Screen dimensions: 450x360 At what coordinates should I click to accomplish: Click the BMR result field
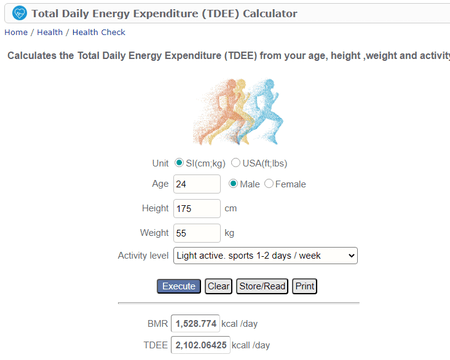tap(195, 323)
